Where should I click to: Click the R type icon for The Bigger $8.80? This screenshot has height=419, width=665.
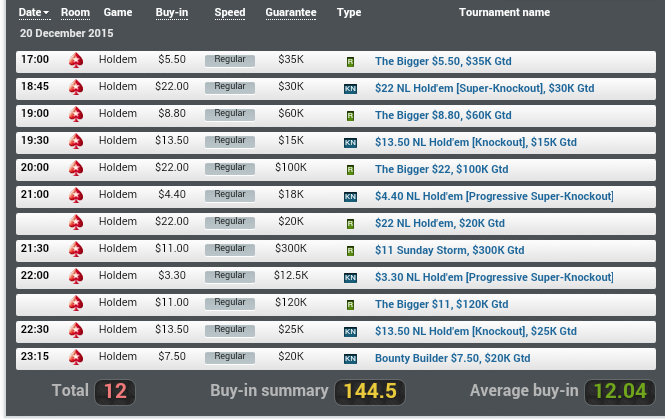(350, 116)
